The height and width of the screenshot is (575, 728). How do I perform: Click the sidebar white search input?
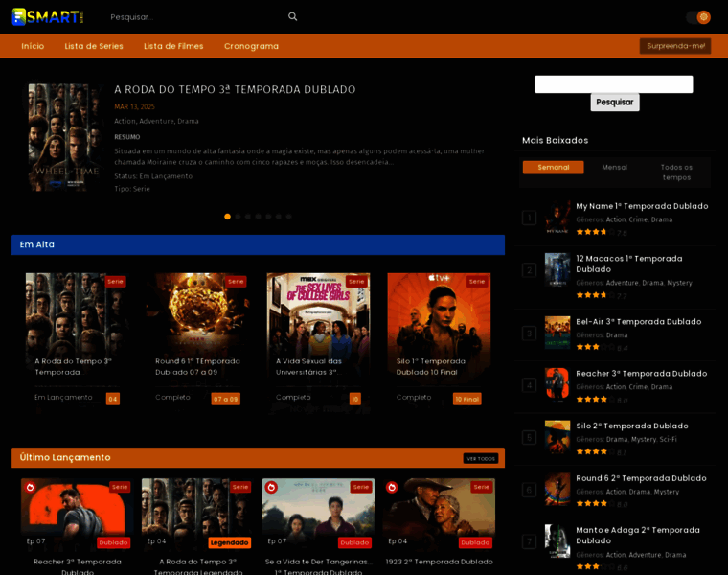[614, 84]
